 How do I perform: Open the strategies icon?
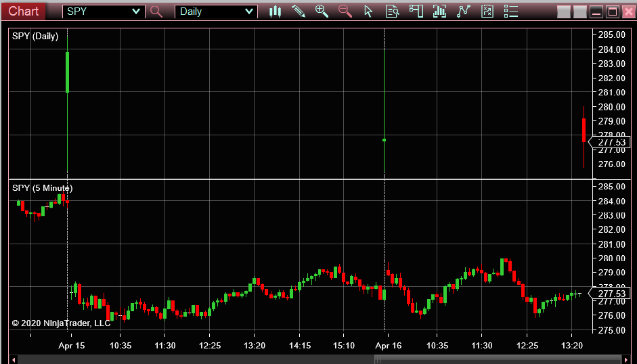pyautogui.click(x=487, y=12)
